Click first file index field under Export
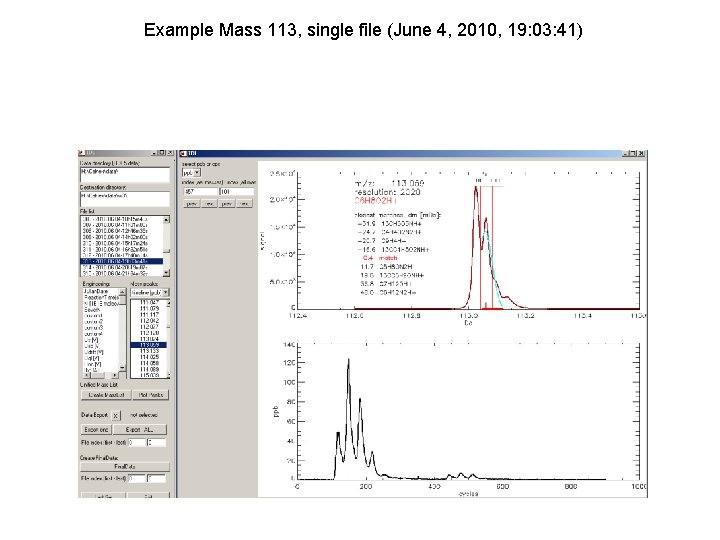 coord(136,443)
